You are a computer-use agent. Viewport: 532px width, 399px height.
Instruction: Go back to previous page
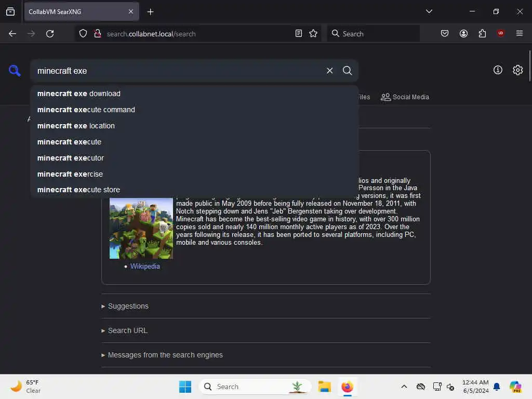click(12, 34)
